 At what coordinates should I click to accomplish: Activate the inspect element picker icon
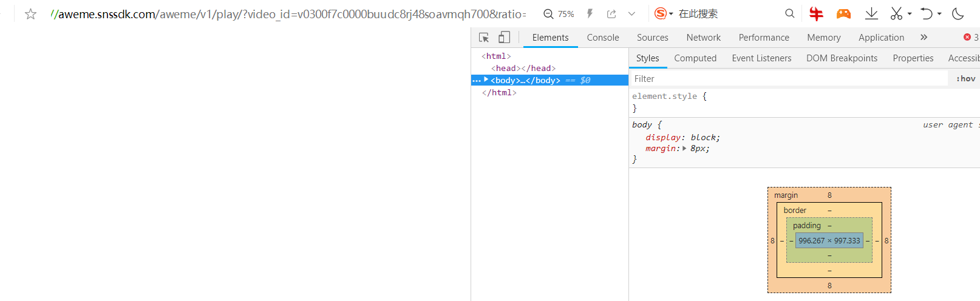point(484,38)
